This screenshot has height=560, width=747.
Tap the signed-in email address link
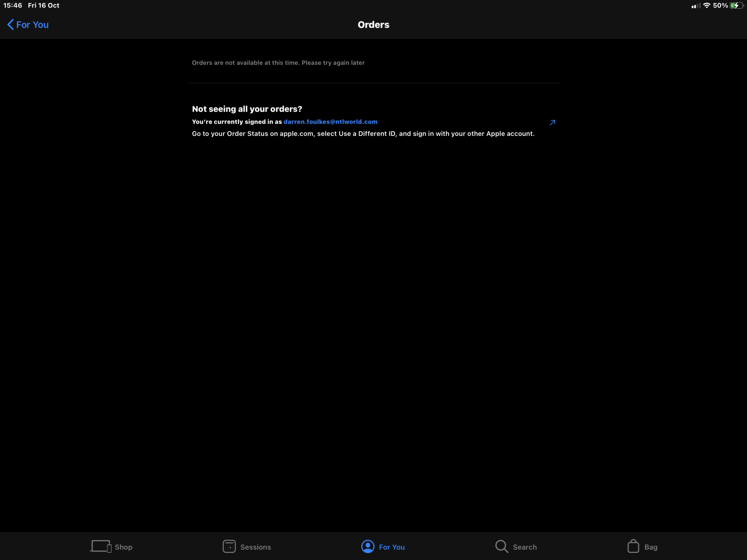tap(330, 122)
